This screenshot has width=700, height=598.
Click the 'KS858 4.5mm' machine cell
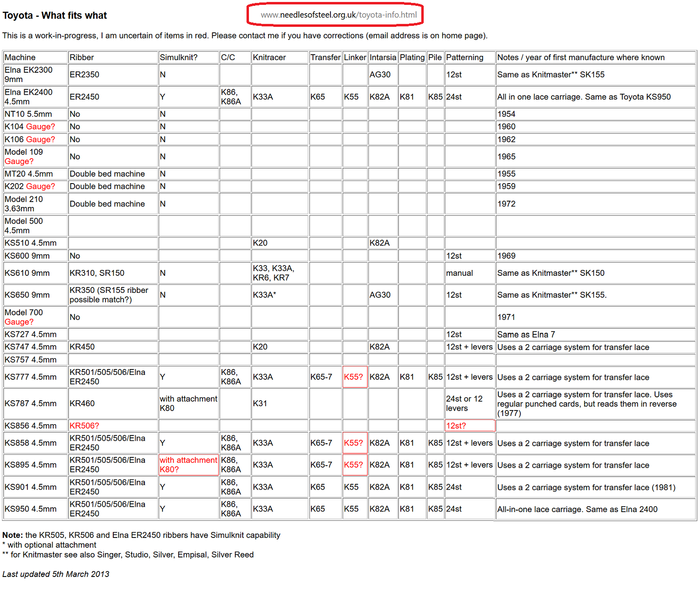pyautogui.click(x=35, y=443)
